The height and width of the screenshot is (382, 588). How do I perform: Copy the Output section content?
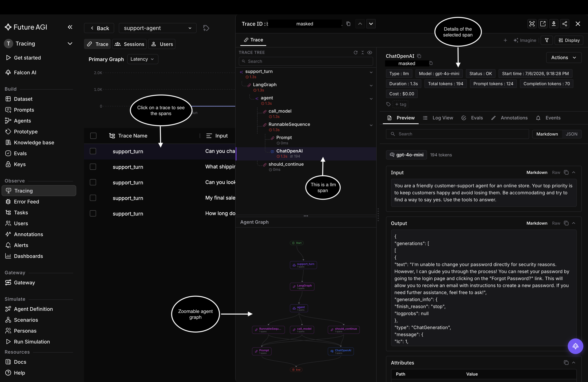coord(566,223)
